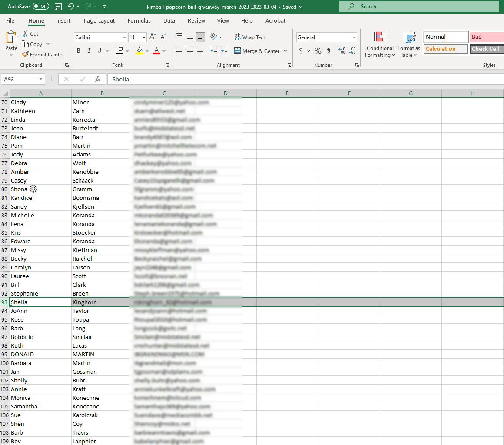
Task: Click the Insert Function fx icon
Action: pyautogui.click(x=98, y=79)
